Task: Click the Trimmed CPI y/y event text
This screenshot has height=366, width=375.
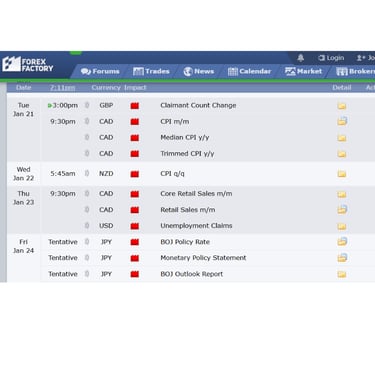Action: tap(187, 153)
